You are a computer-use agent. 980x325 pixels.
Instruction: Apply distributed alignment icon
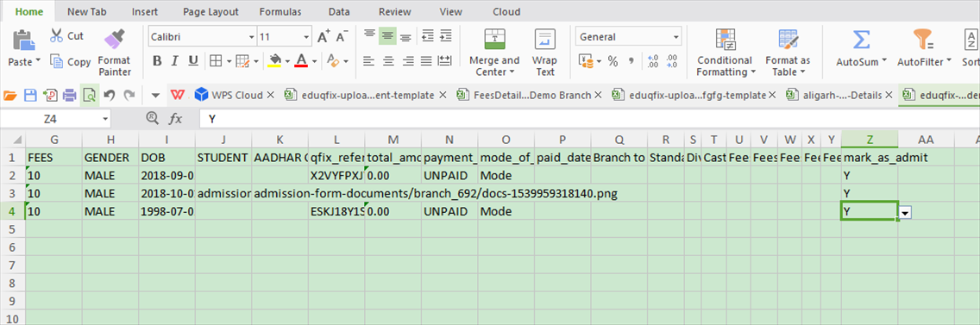444,60
